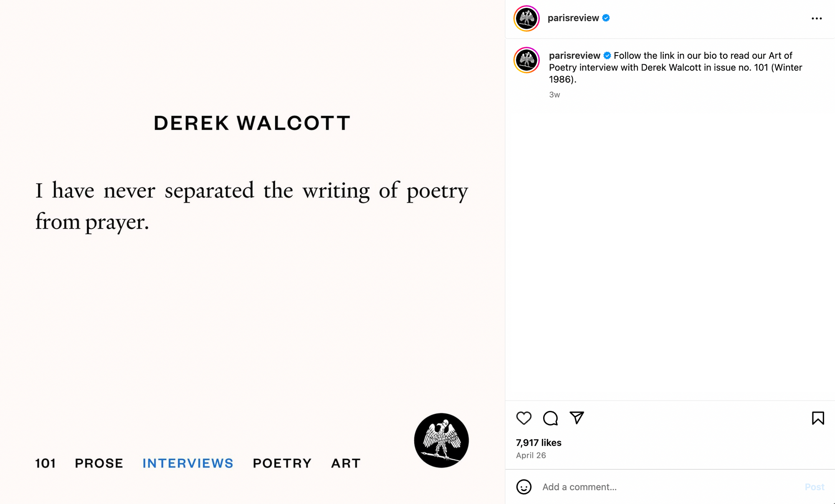Image resolution: width=835 pixels, height=504 pixels.
Task: Click the DEREK WALCOTT title on the image
Action: tap(252, 123)
